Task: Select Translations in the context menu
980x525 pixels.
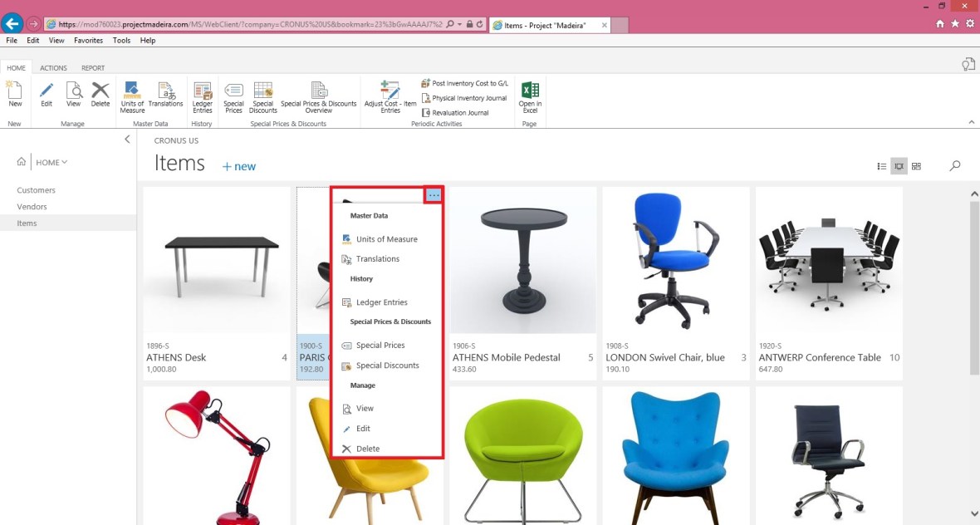Action: [377, 259]
